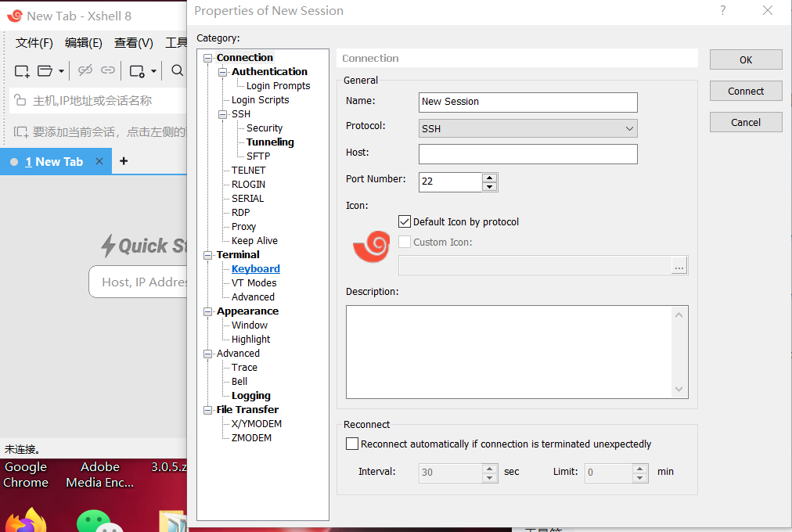Click the Open Session folder icon
Screen dimensions: 792x532
(x=45, y=71)
